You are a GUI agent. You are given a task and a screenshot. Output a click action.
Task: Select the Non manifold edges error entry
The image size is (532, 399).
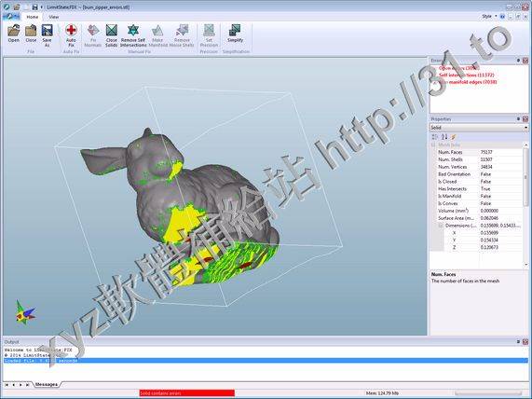tap(468, 82)
